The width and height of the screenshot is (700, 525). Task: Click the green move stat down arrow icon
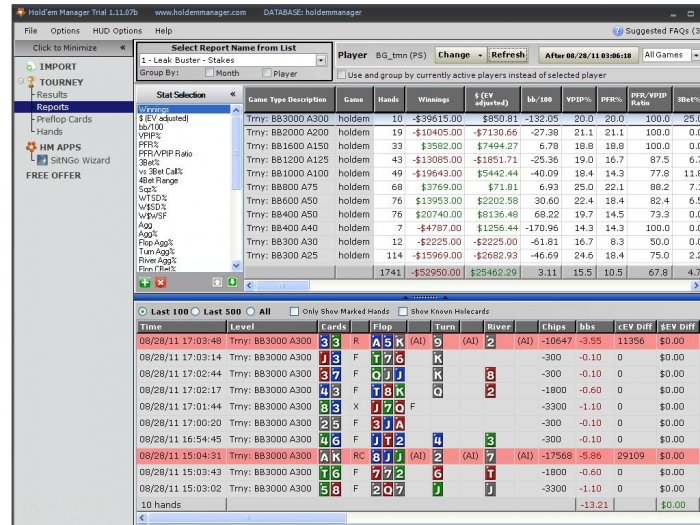[x=232, y=282]
